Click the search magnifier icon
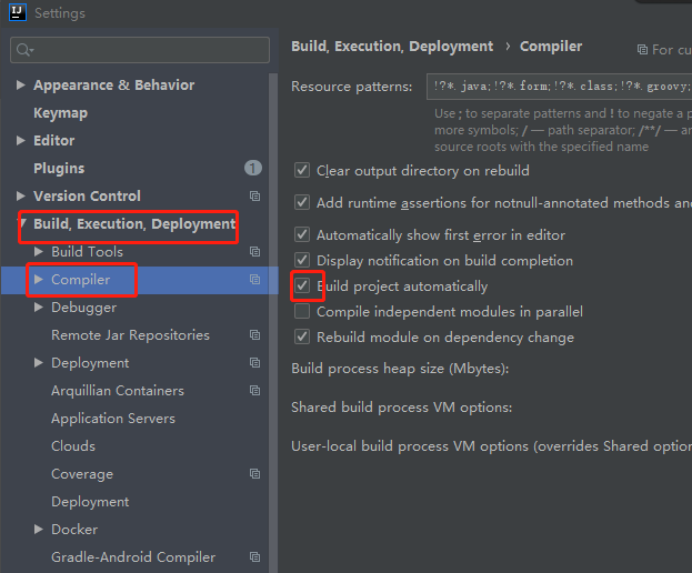Viewport: 692px width, 573px height. [24, 49]
